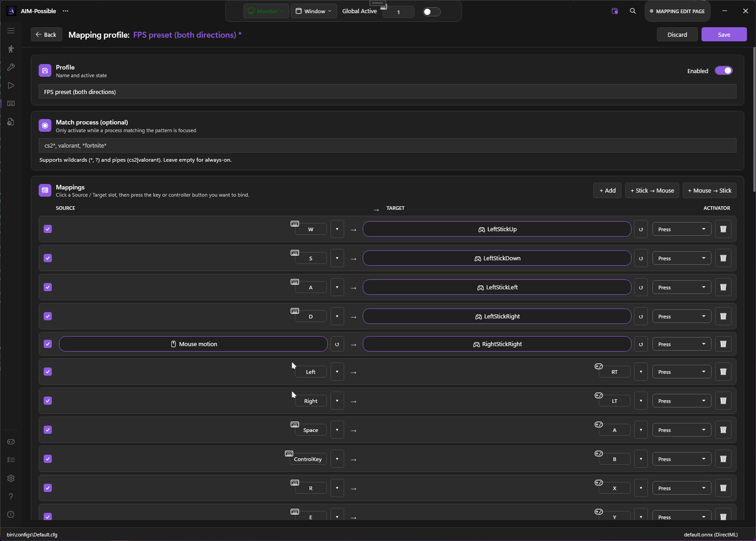Reset the LeftStickUp target slot
Viewport: 756px width, 541px height.
point(641,229)
